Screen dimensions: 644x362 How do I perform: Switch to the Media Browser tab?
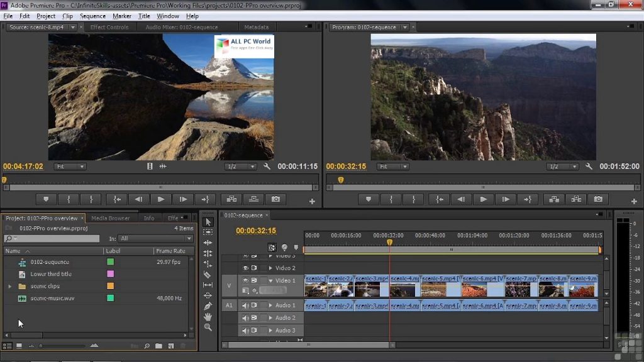point(111,218)
